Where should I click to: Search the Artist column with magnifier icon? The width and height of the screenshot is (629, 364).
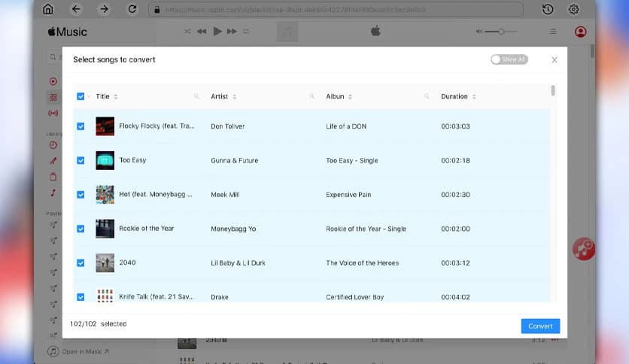tap(311, 96)
